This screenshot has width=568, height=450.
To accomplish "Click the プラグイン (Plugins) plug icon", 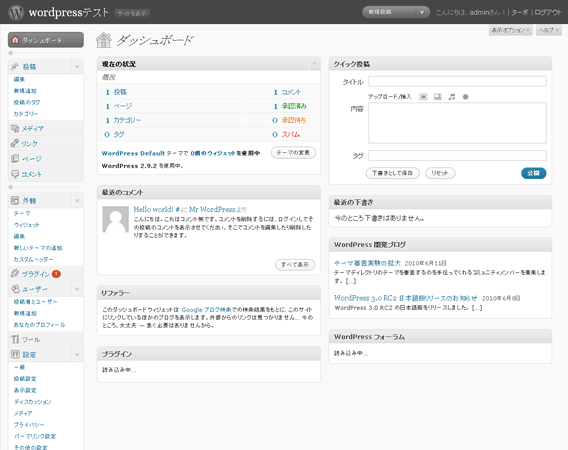I will pyautogui.click(x=15, y=274).
